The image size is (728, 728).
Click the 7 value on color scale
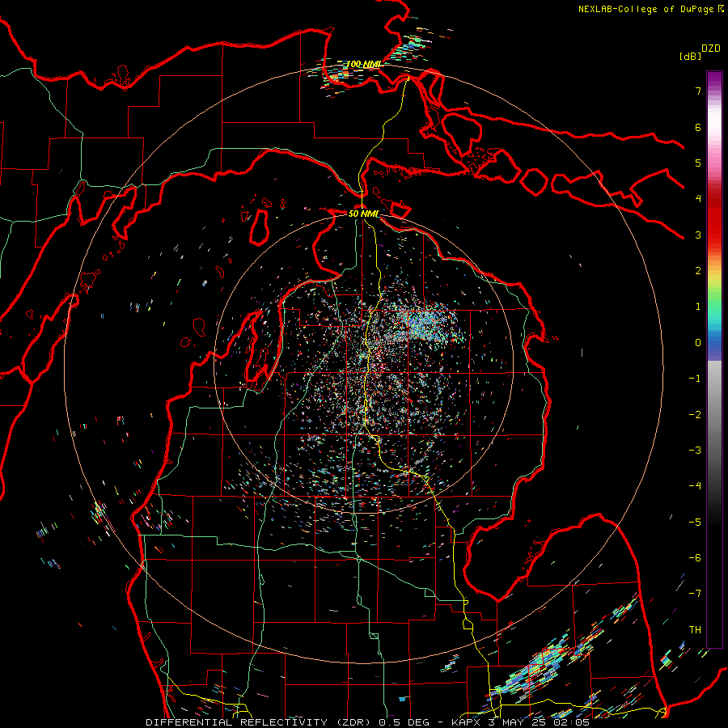[698, 91]
